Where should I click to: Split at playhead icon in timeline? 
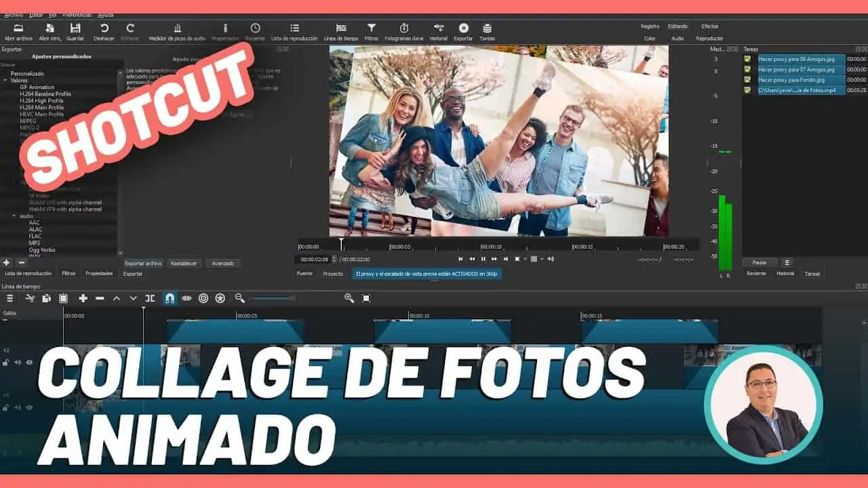coord(150,298)
